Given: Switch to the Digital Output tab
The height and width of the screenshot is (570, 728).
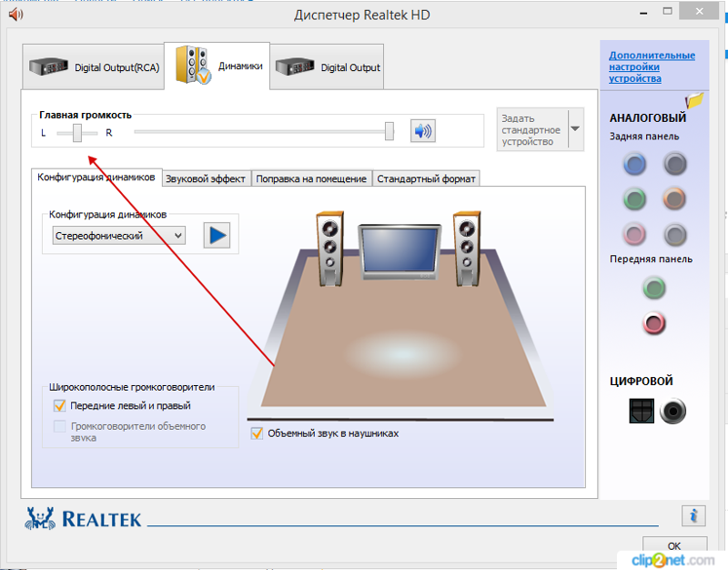Looking at the screenshot, I should pos(327,67).
